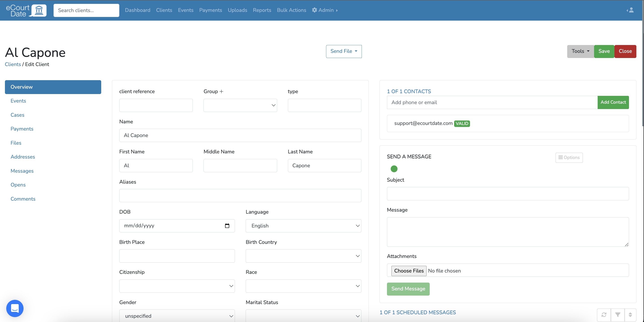Filter the scheduled messages
Viewport: 644px width, 322px height.
tap(618, 315)
